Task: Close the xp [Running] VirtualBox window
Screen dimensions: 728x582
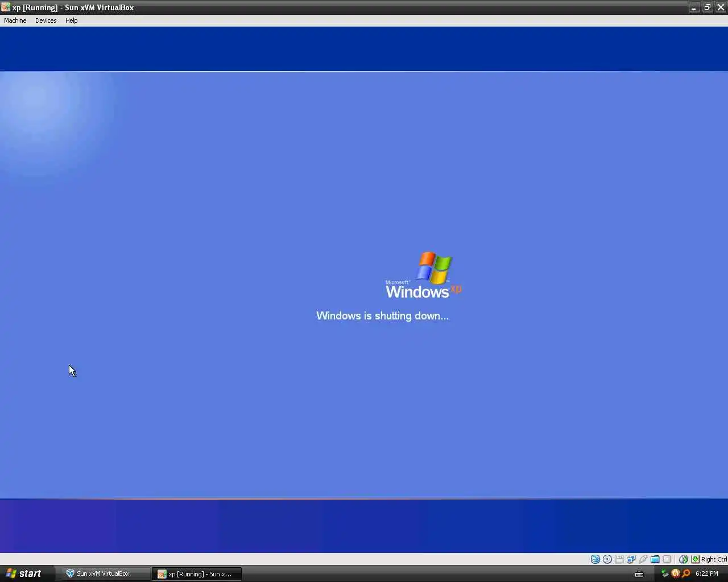Action: (x=721, y=7)
